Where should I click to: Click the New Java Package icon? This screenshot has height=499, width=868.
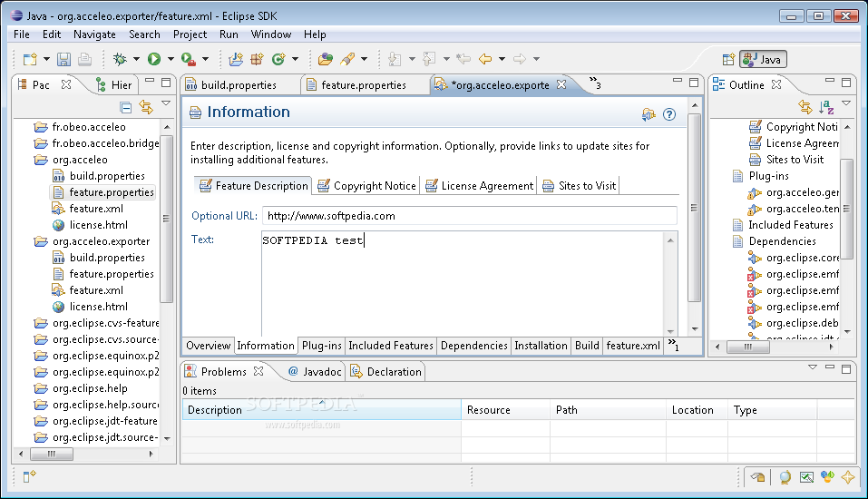[257, 59]
